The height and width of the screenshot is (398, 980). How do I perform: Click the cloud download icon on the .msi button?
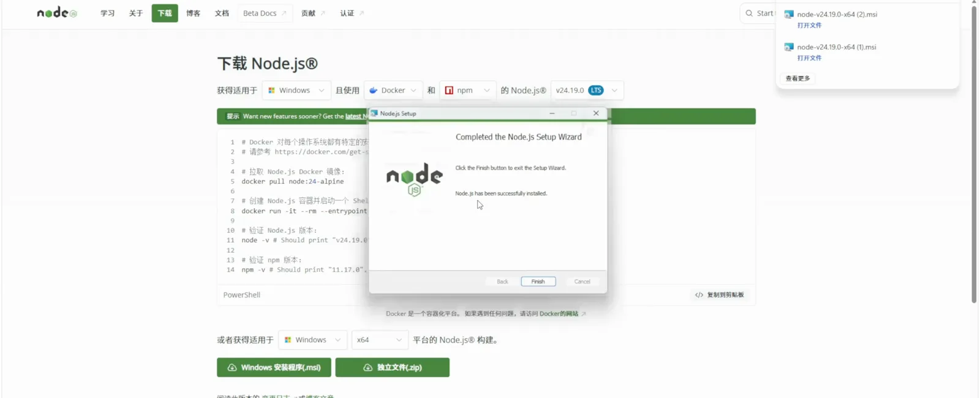pyautogui.click(x=232, y=367)
